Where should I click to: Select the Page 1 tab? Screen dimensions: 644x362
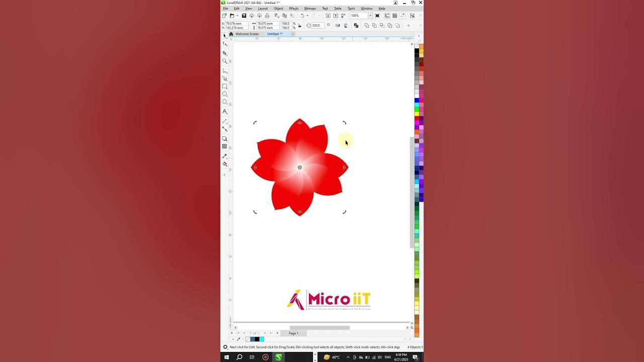293,333
